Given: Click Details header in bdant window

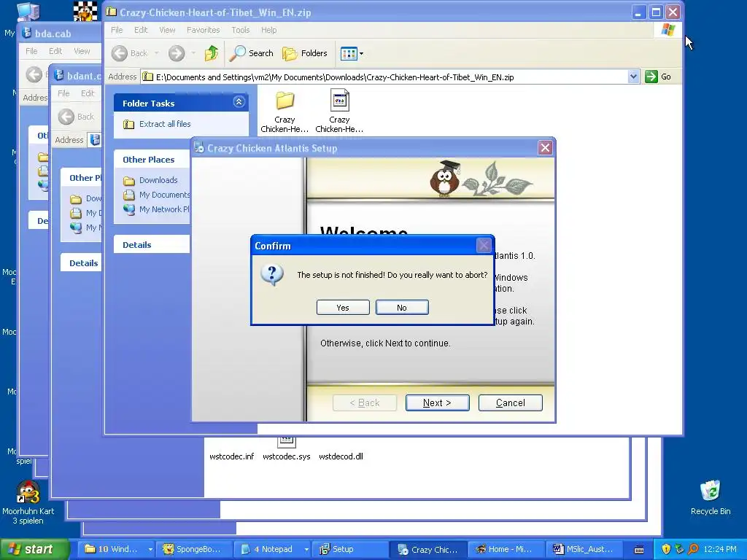Looking at the screenshot, I should [83, 262].
